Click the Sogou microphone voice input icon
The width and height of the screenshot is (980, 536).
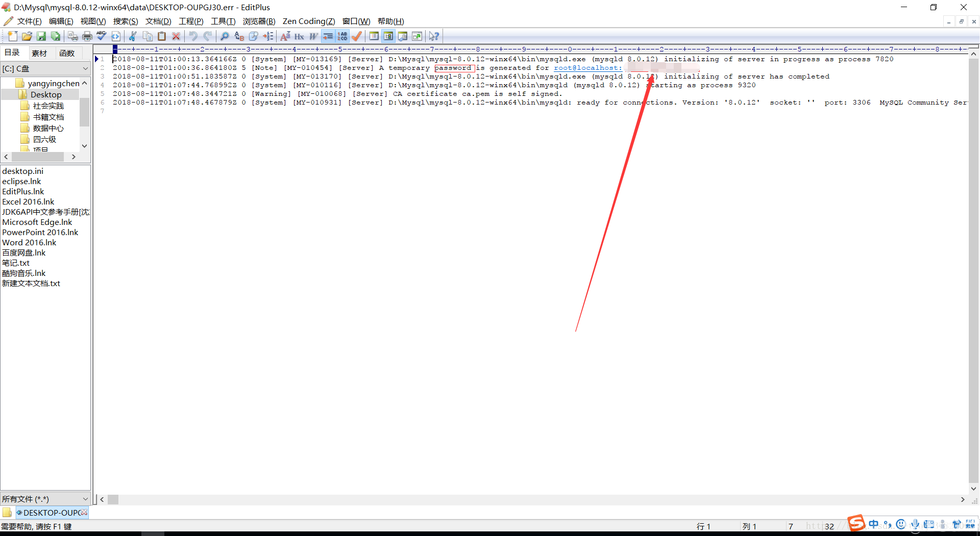pyautogui.click(x=915, y=524)
